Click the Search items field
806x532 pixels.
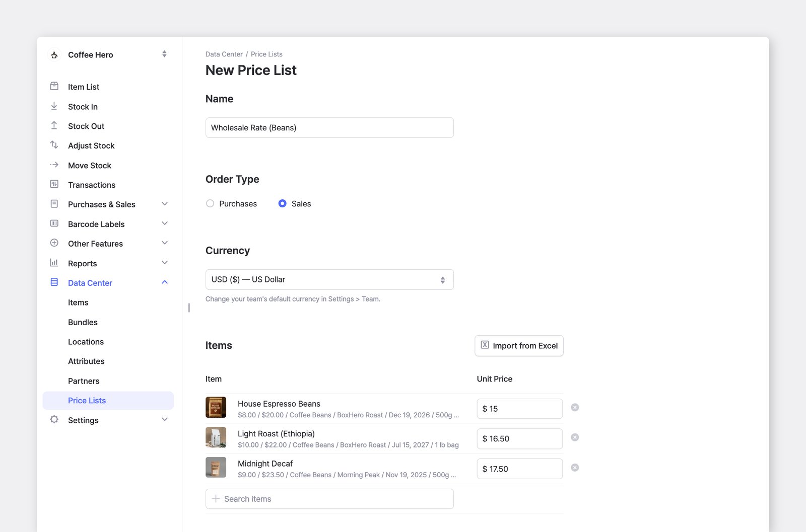pyautogui.click(x=329, y=499)
